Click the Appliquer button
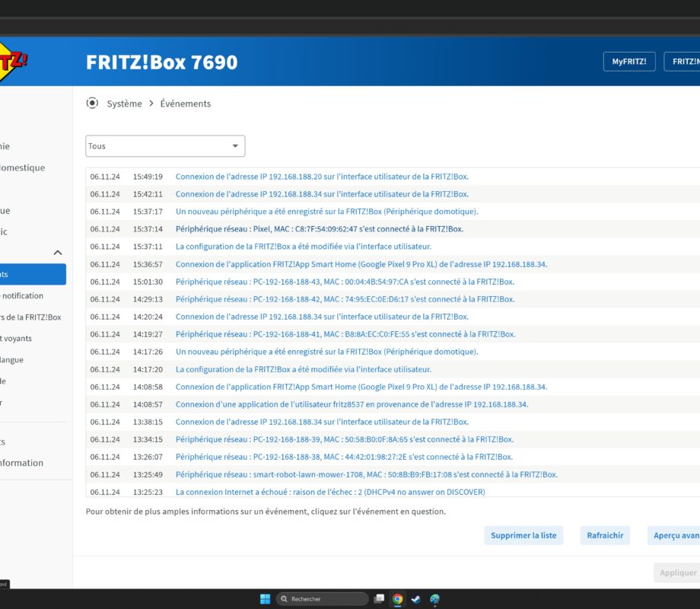 click(676, 572)
